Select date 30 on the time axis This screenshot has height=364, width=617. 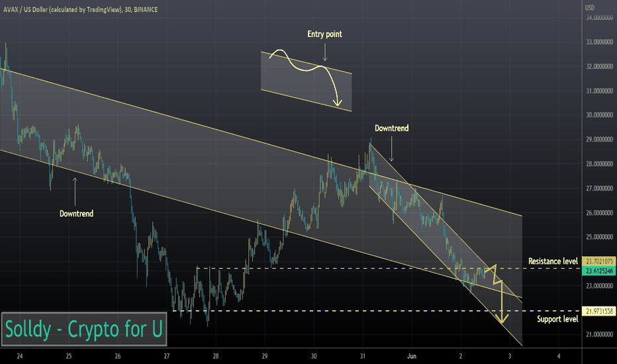click(314, 356)
